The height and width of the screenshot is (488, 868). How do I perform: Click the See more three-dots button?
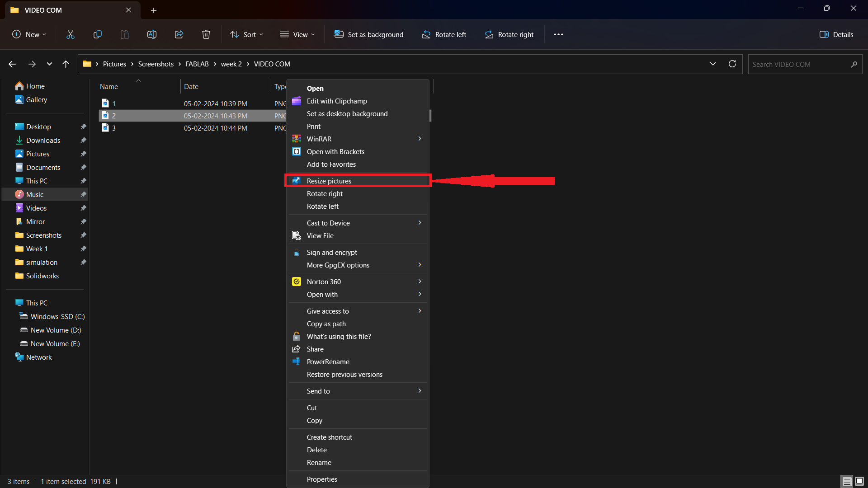[x=558, y=34]
